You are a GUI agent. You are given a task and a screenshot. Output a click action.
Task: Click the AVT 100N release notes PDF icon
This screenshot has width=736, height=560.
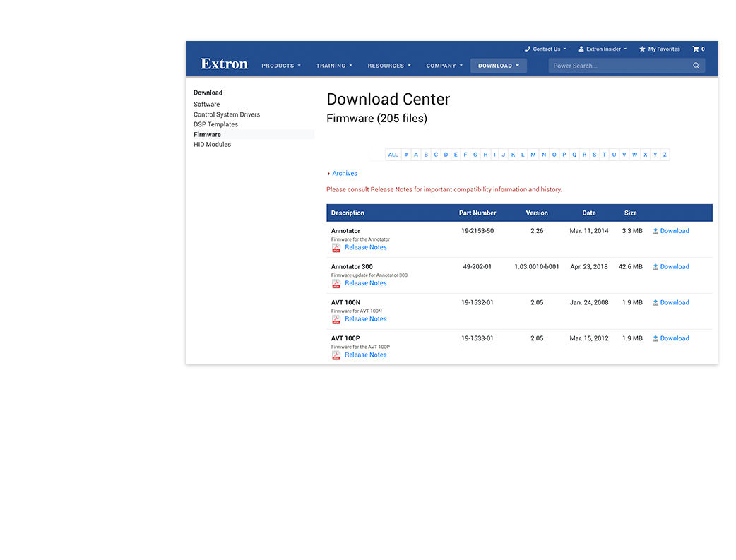[336, 319]
